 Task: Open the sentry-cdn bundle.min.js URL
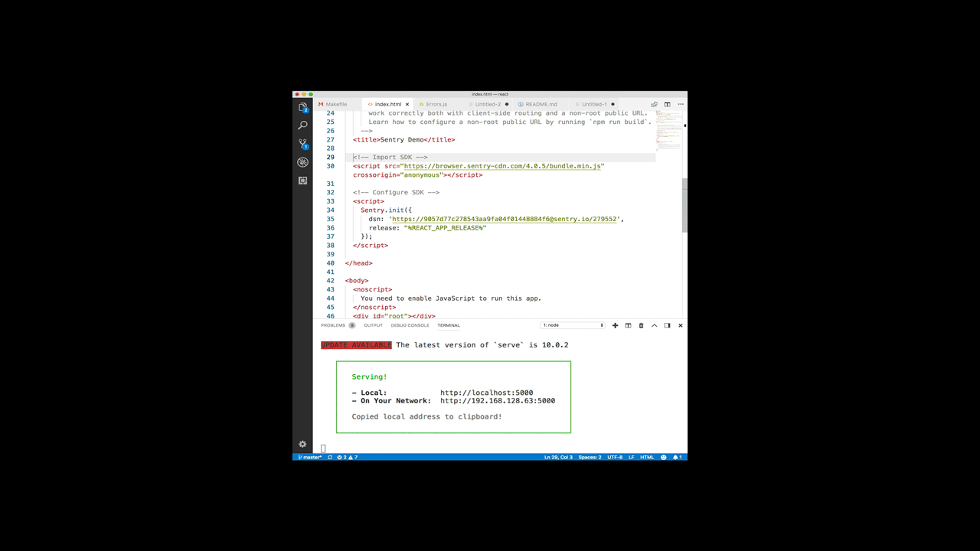(x=503, y=166)
